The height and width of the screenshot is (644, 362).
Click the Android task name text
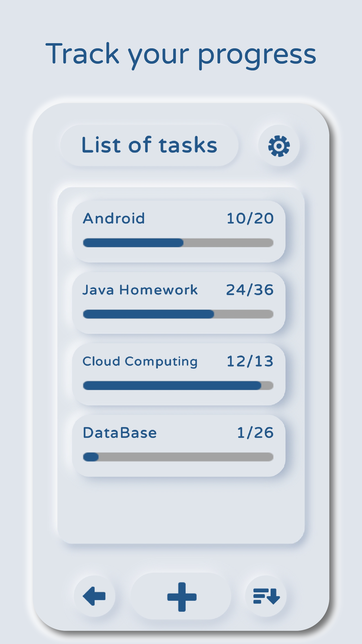[114, 218]
